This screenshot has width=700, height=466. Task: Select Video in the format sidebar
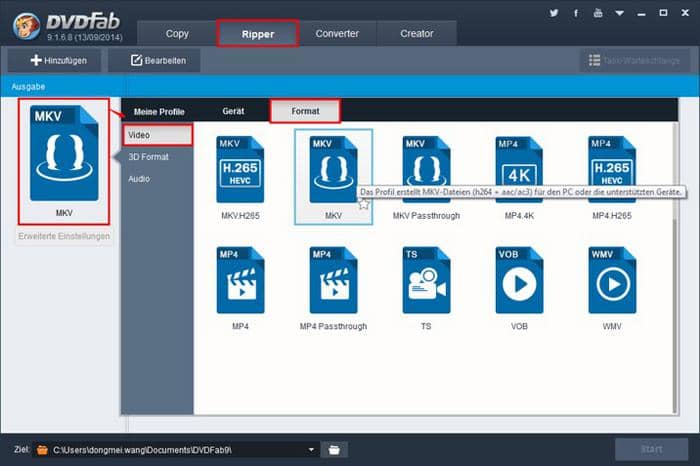pyautogui.click(x=158, y=135)
